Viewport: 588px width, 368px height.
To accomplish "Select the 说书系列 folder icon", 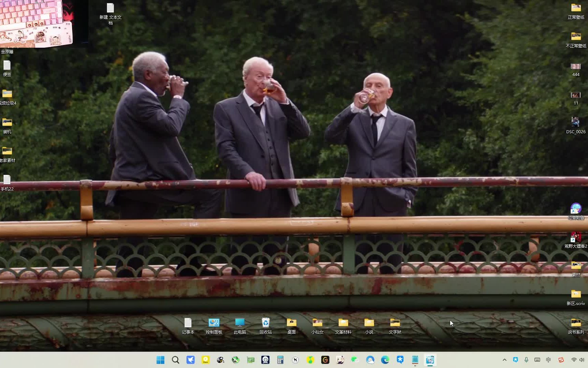I will pyautogui.click(x=576, y=326).
